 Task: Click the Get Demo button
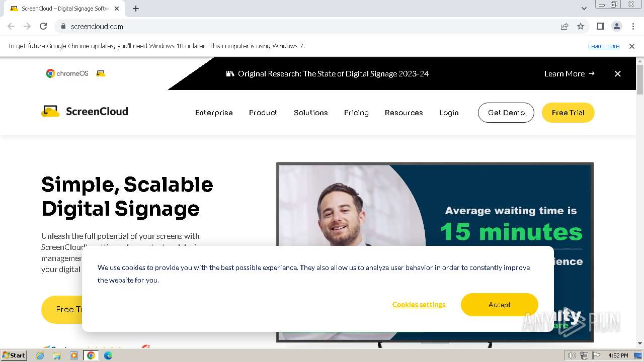click(x=506, y=113)
